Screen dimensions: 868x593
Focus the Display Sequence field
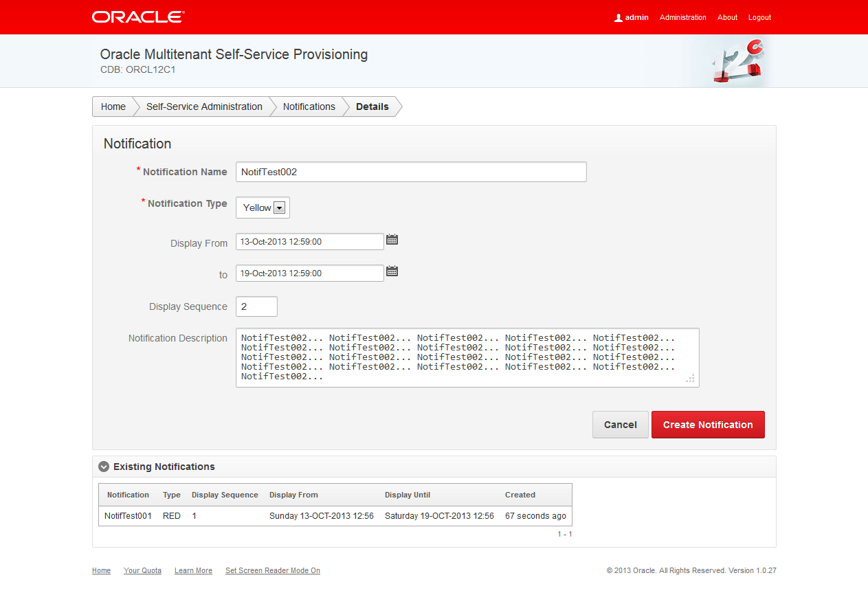click(256, 306)
